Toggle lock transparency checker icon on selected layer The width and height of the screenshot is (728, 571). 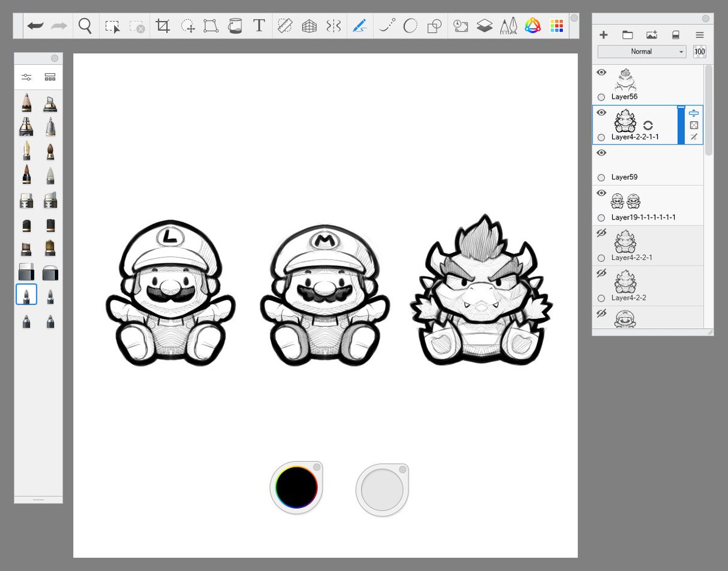click(694, 125)
